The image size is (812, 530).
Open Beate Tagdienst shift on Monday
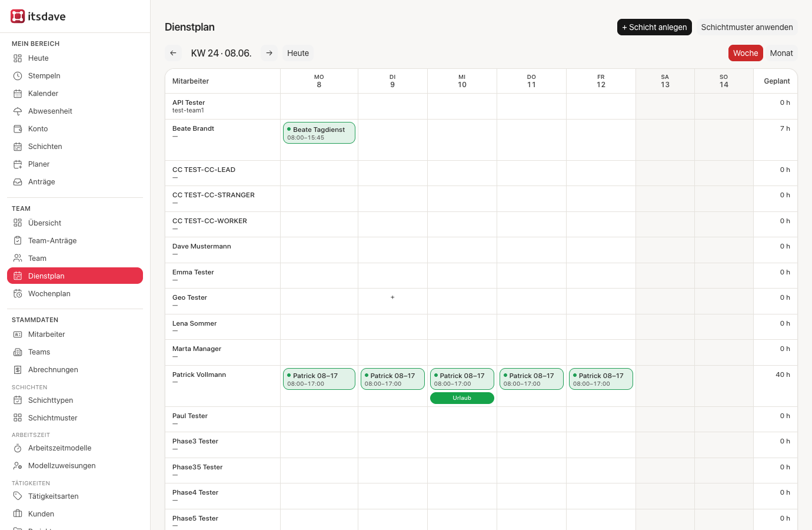click(319, 133)
